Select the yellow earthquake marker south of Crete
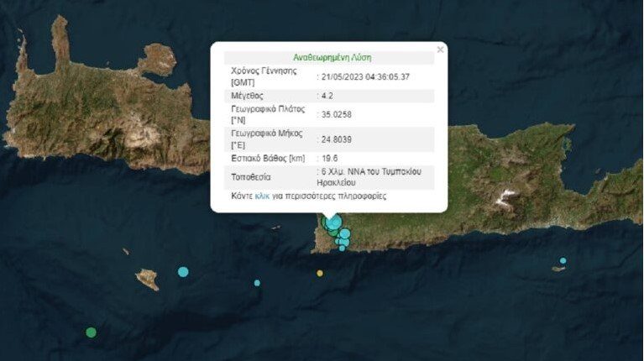 320,273
